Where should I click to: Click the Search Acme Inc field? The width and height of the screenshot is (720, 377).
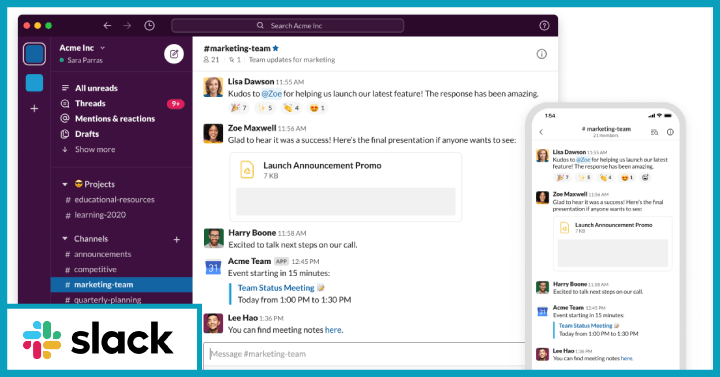point(287,26)
